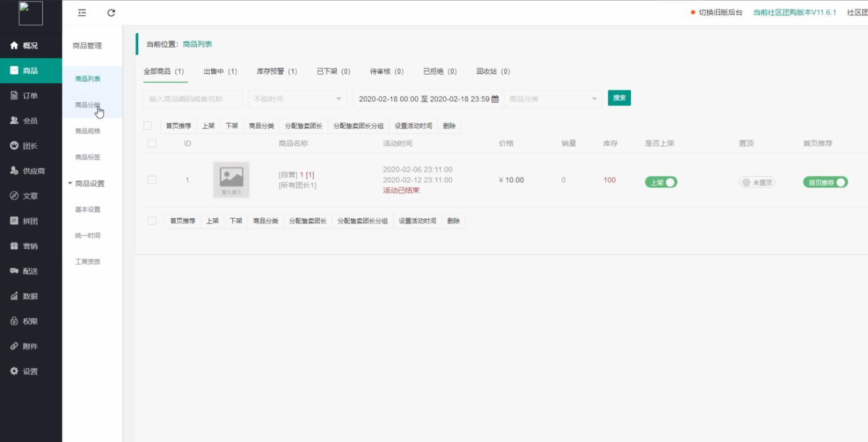This screenshot has width=868, height=442.
Task: Open the 不按时间 time filter dropdown
Action: tap(297, 99)
